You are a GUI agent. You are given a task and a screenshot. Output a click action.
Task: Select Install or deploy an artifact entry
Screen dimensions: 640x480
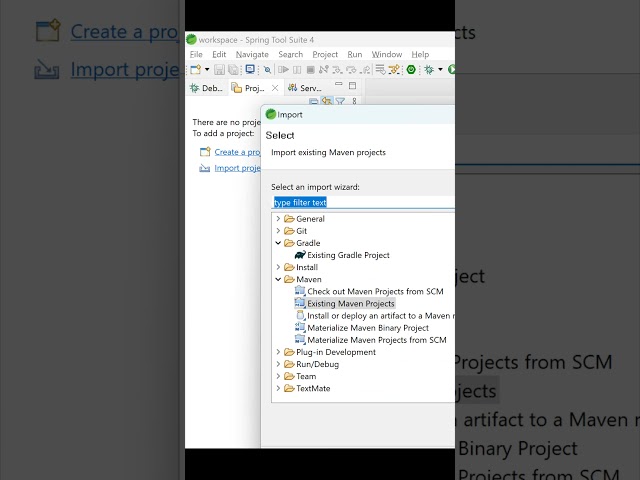point(375,316)
